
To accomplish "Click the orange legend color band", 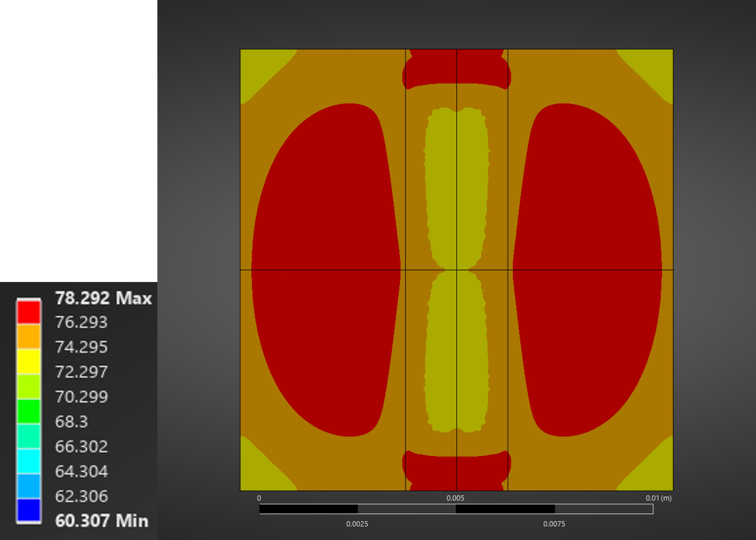I will [x=29, y=336].
